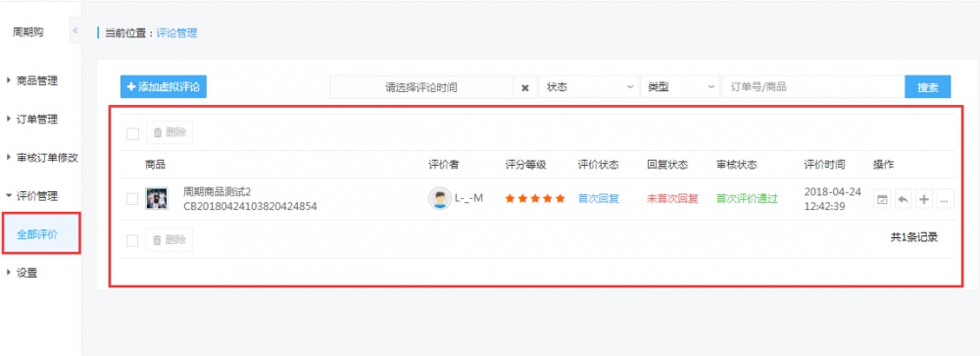
Task: Click the 添加虚拟评论 button
Action: tap(163, 87)
